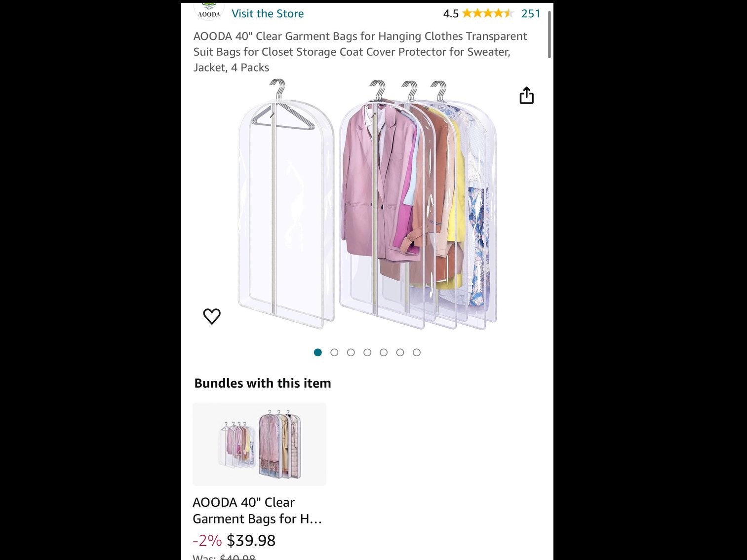747x560 pixels.
Task: Open the AOODA 40" Clear bundle title
Action: [x=257, y=510]
